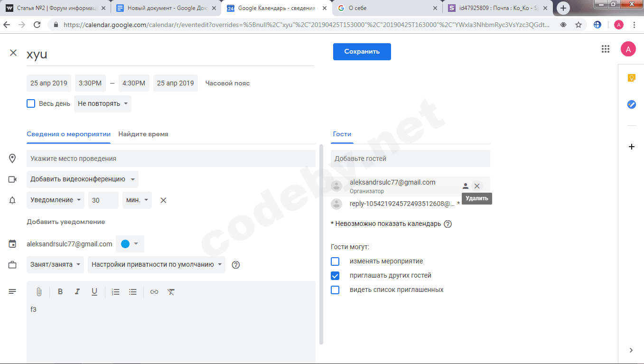Remove the 30 min notification
The height and width of the screenshot is (364, 644).
(x=163, y=200)
